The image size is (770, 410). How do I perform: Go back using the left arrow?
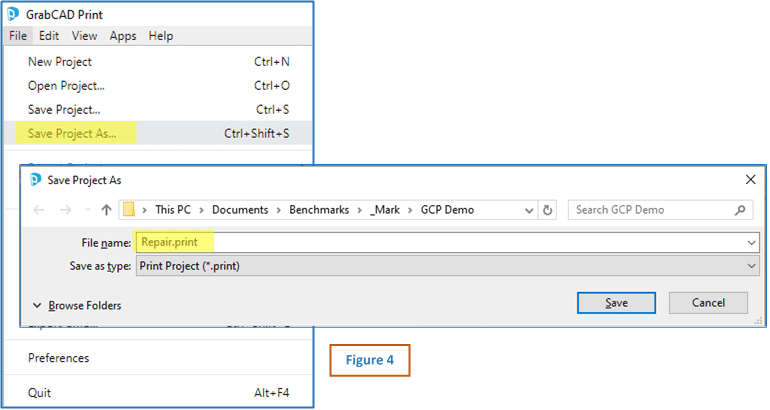point(38,210)
